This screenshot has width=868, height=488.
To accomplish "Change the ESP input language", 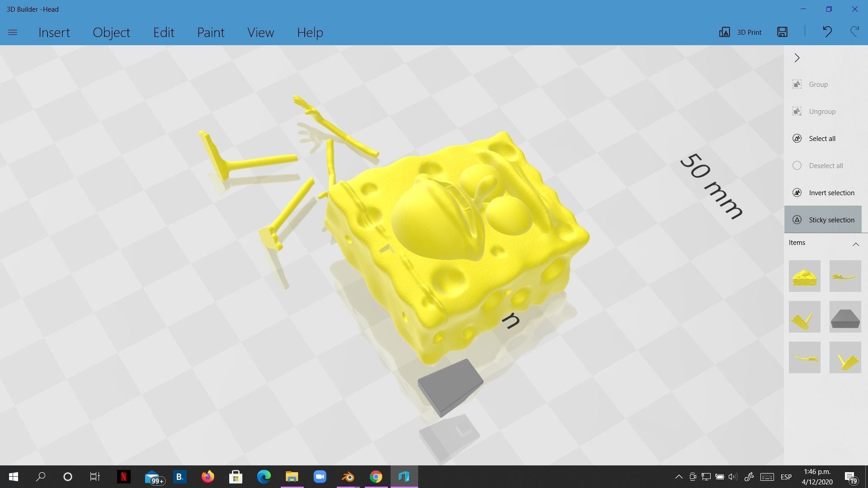I will [x=786, y=477].
